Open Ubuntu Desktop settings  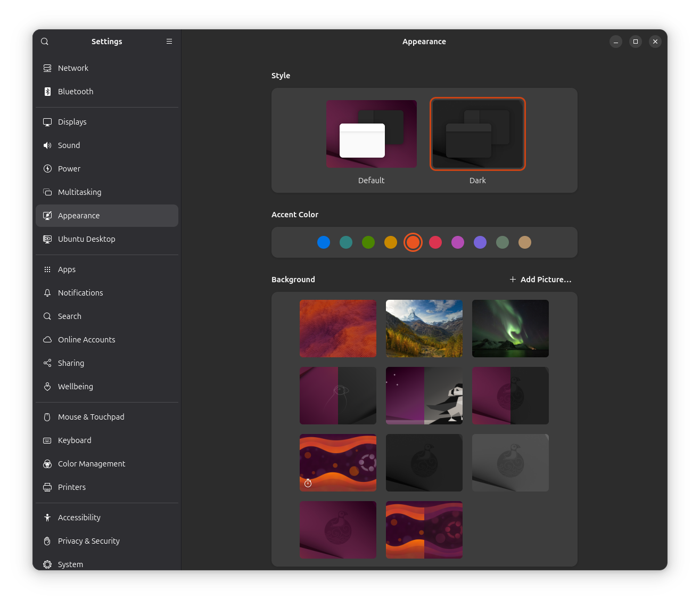(87, 239)
